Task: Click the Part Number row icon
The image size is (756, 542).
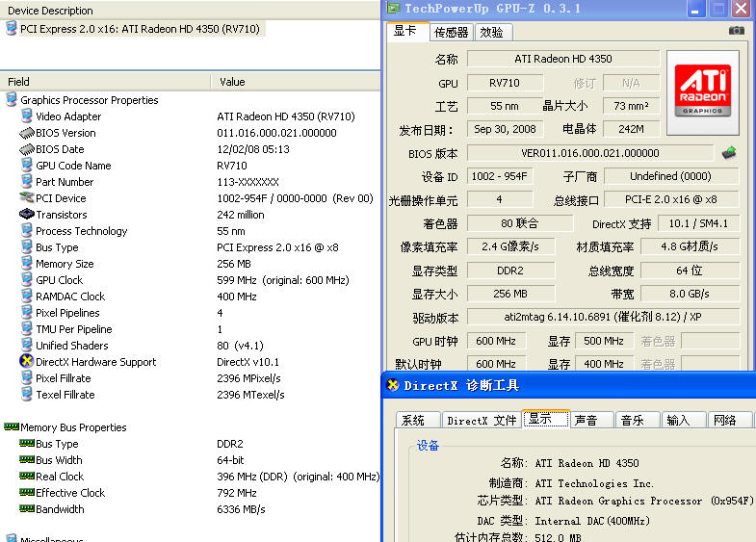Action: point(27,182)
